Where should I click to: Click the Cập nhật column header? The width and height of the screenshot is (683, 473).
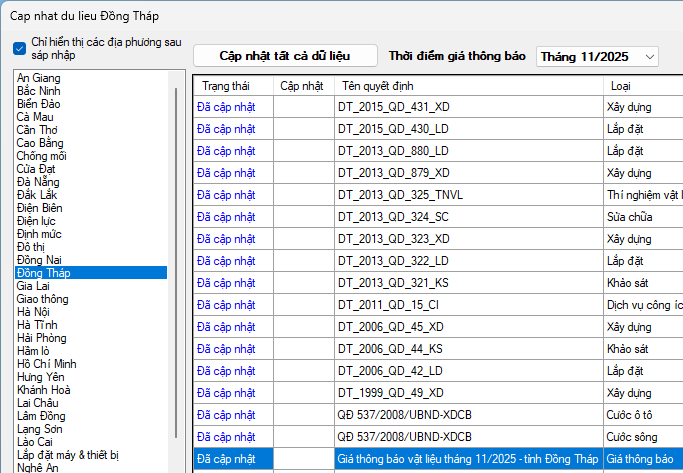point(302,86)
